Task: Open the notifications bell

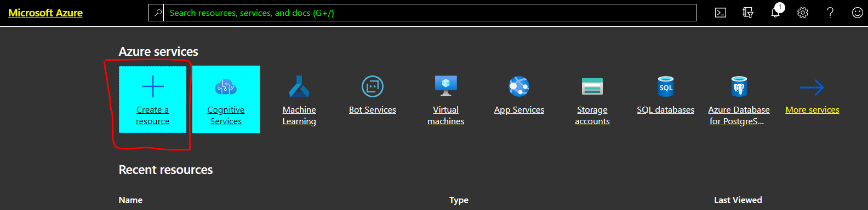Action: tap(776, 12)
